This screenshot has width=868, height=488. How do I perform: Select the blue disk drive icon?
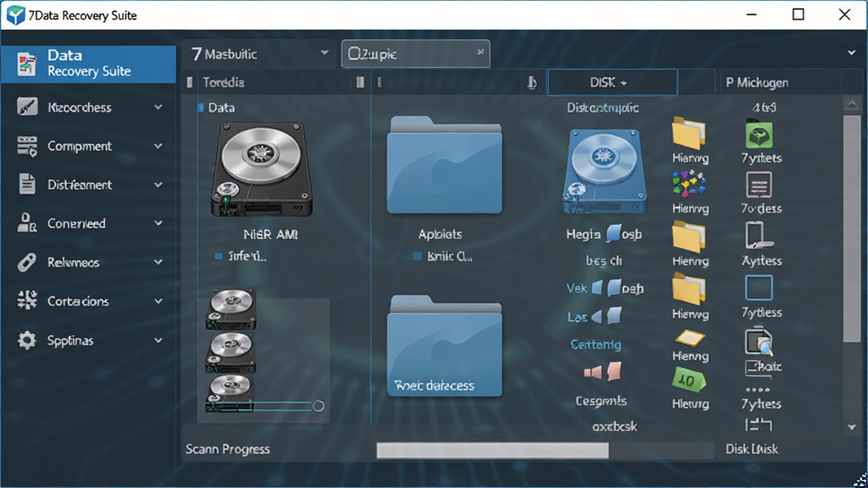(x=604, y=171)
